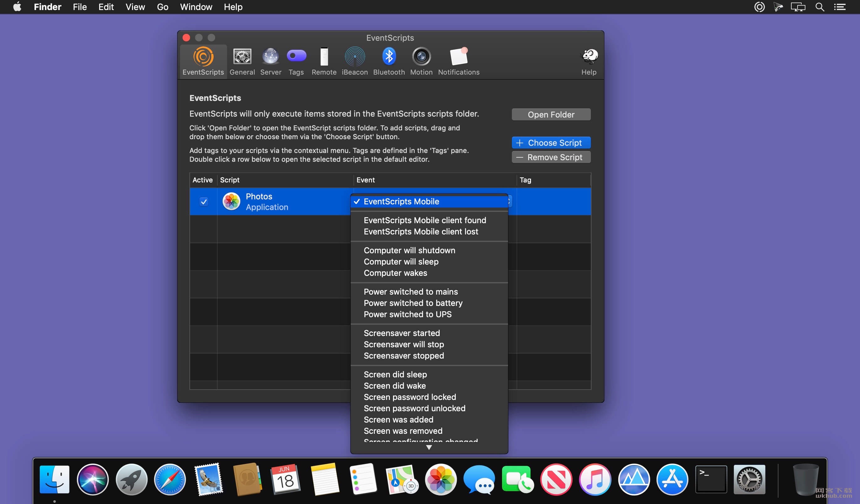Open Maps from the Dock
Image resolution: width=860 pixels, height=504 pixels.
click(x=402, y=479)
